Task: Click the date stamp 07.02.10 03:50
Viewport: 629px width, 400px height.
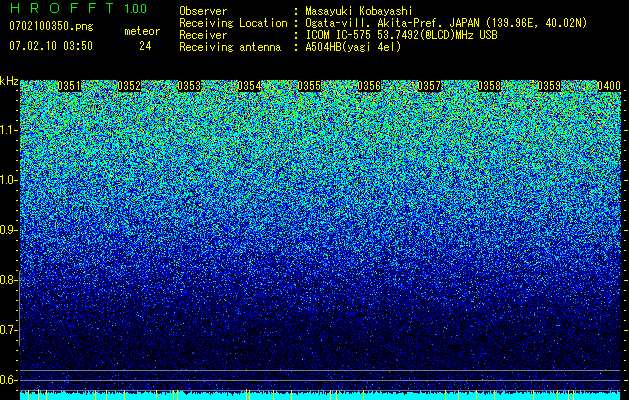Action: point(51,46)
